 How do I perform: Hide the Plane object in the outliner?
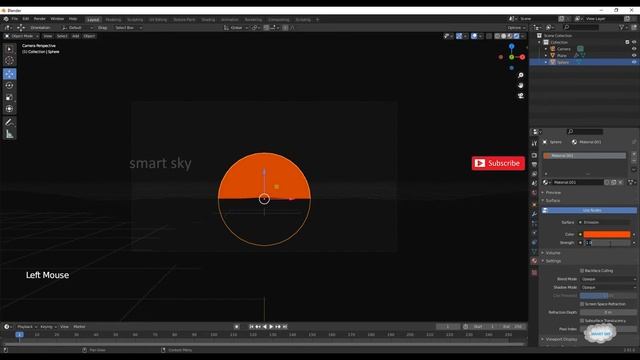pos(634,55)
